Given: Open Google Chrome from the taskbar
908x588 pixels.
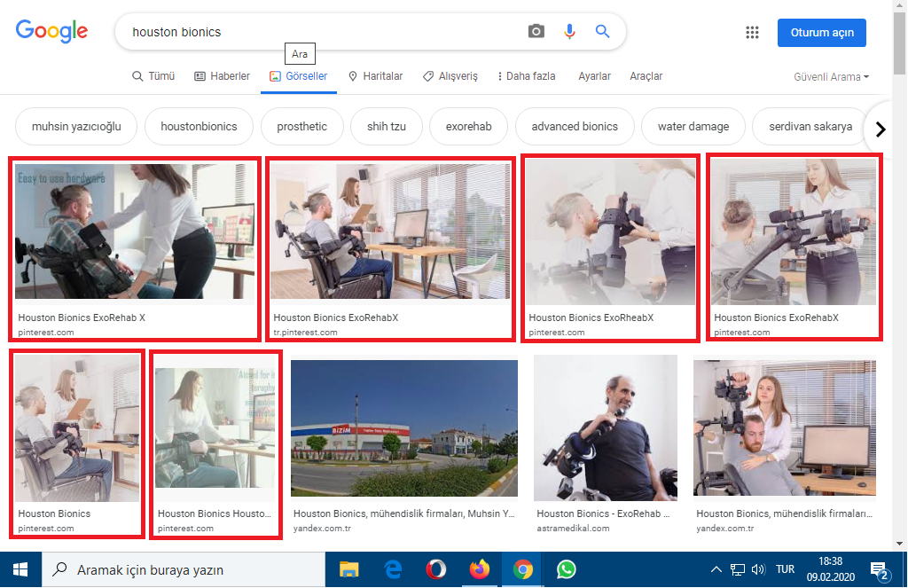Looking at the screenshot, I should click(523, 570).
